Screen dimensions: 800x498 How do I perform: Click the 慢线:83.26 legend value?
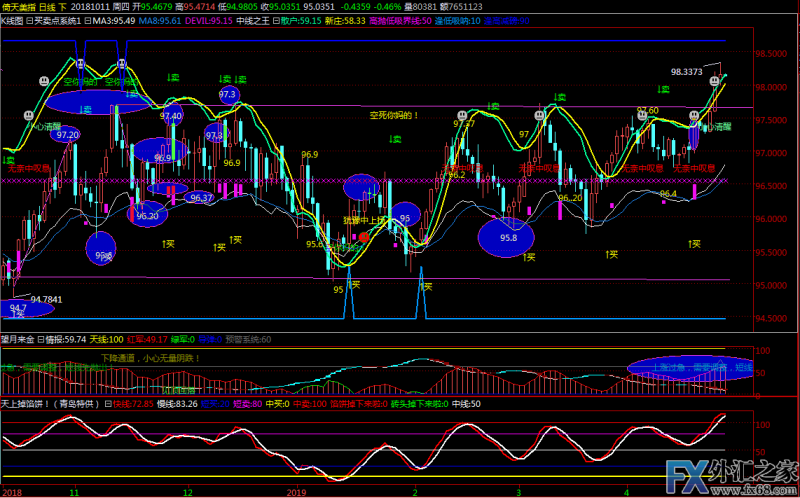(x=177, y=404)
